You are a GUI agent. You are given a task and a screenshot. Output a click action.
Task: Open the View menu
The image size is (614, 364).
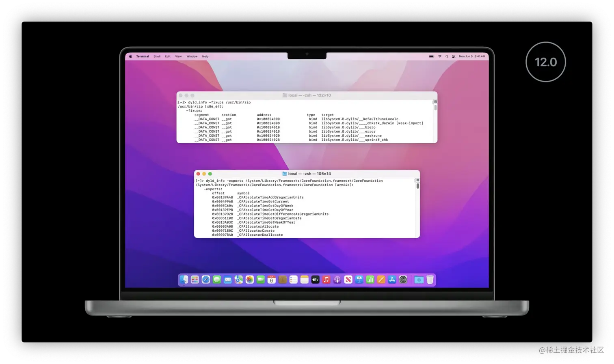178,56
